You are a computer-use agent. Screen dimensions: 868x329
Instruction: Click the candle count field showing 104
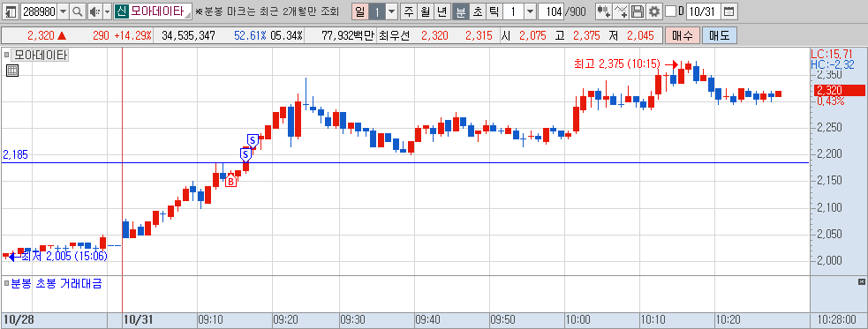550,11
